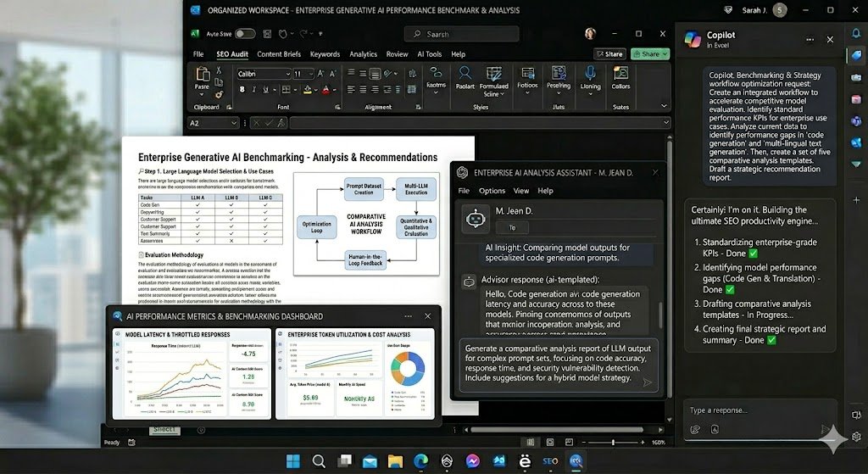Click the Lioning microphone icon
868x474 pixels.
point(590,73)
